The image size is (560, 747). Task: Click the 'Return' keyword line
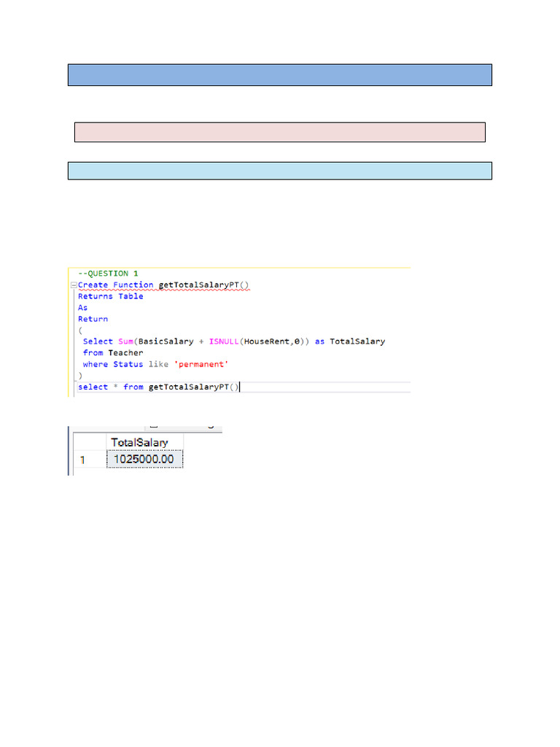pos(93,320)
